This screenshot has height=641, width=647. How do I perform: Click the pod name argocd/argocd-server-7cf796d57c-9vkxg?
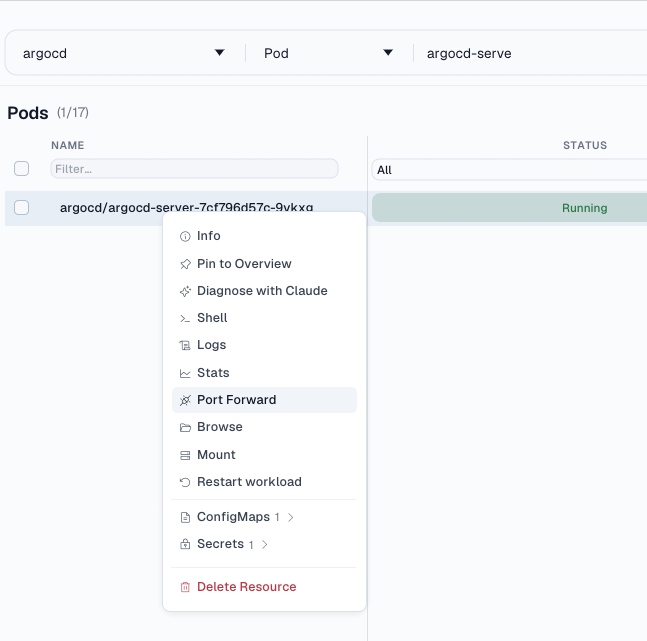[187, 207]
